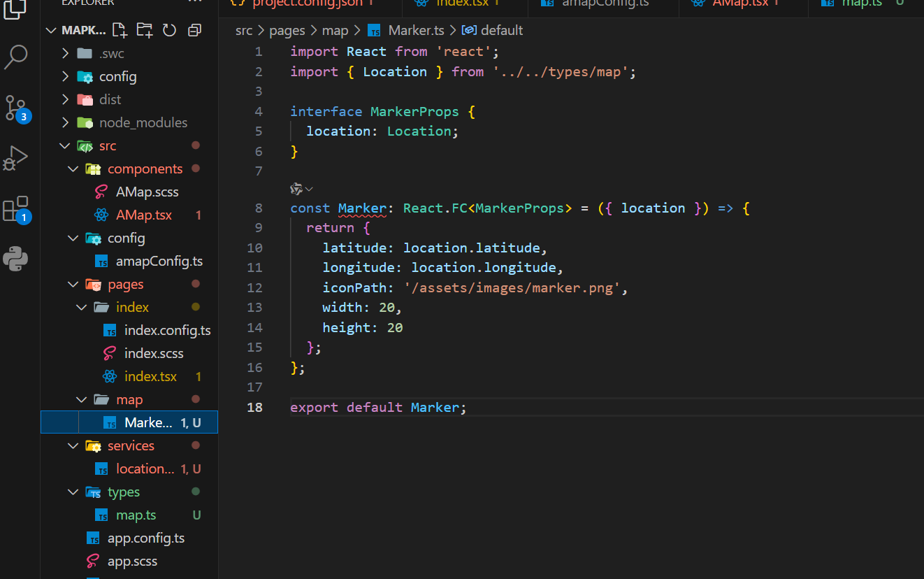Click 'React.FC<MarkerProps>' type on line 8
The height and width of the screenshot is (579, 924).
(487, 208)
